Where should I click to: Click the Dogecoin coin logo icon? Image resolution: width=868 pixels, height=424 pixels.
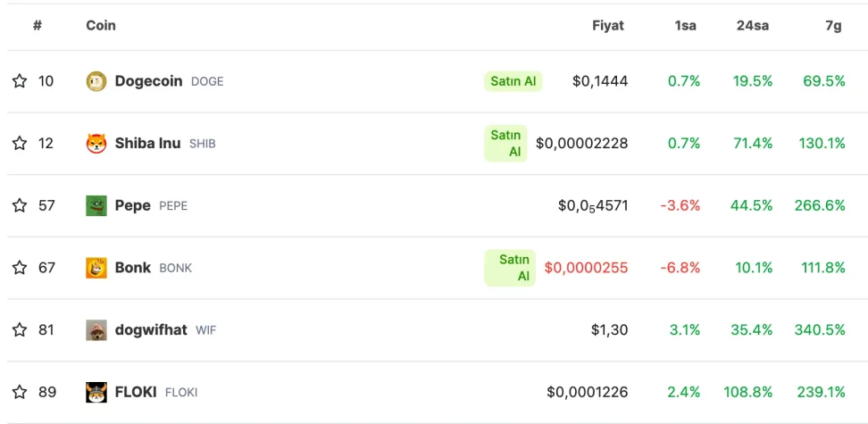tap(96, 81)
